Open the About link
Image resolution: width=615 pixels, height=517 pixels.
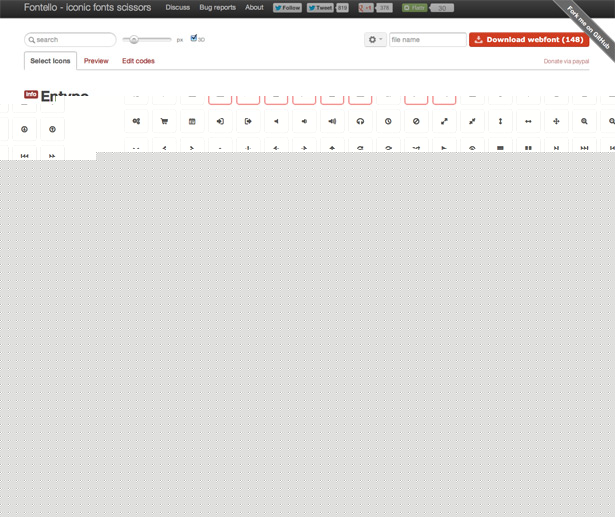tap(255, 7)
